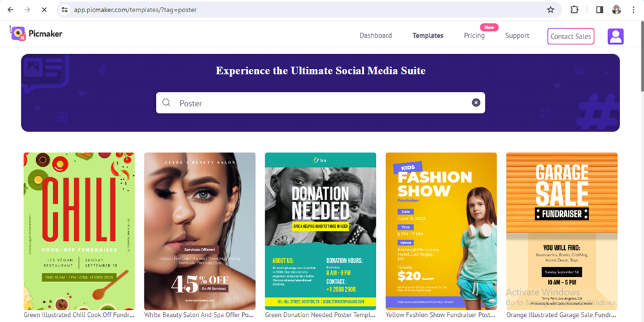Open the Beauty Salon 45% off poster
The width and height of the screenshot is (644, 322).
coord(200,231)
